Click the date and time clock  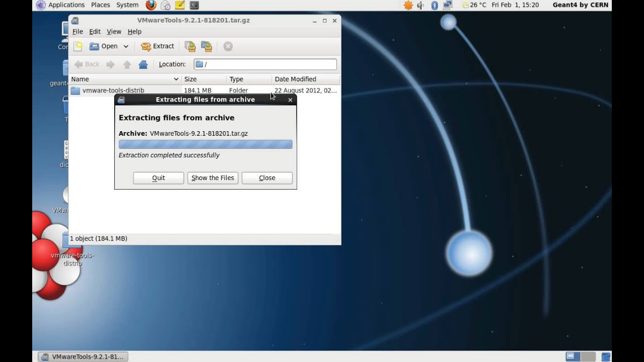pos(515,5)
